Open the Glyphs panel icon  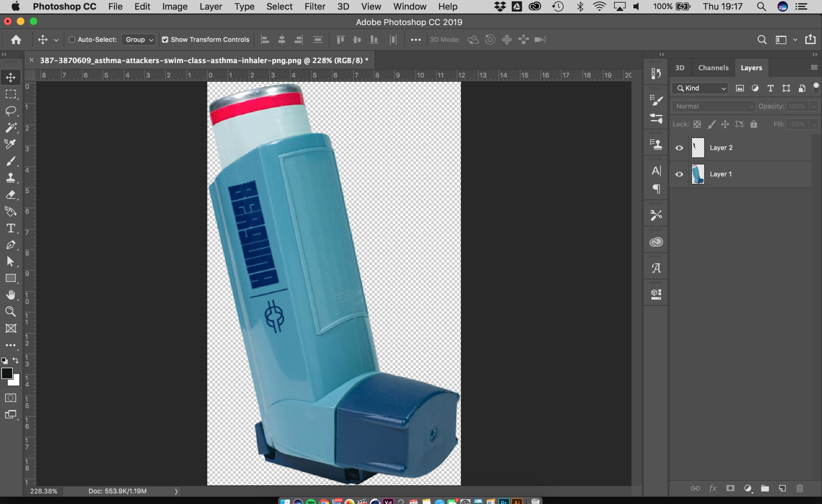click(656, 268)
